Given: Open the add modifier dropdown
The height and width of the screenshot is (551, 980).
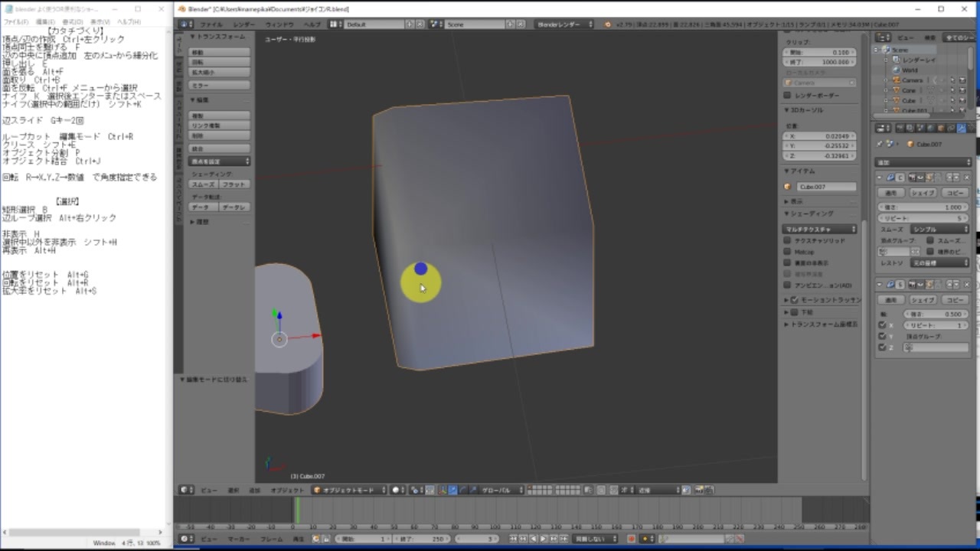Looking at the screenshot, I should 923,162.
